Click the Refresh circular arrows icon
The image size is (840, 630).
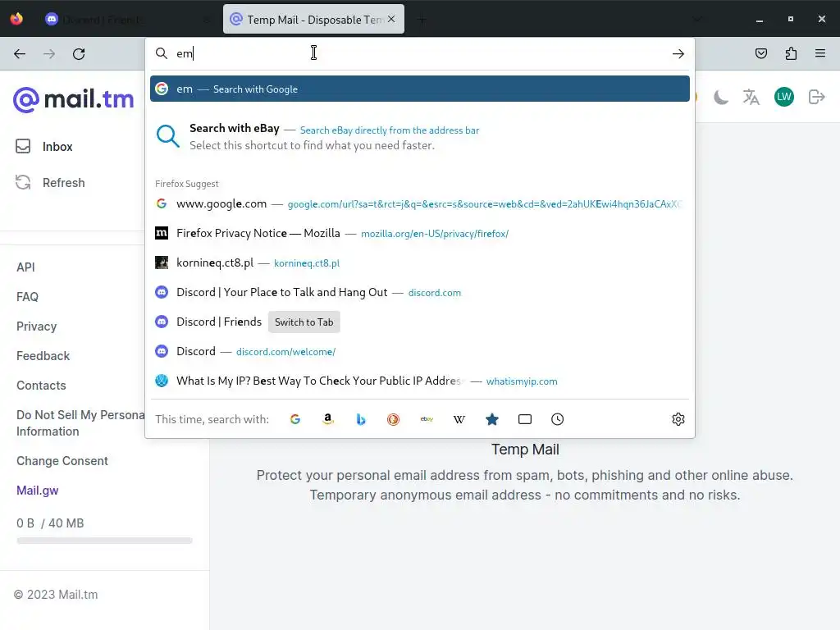coord(23,183)
